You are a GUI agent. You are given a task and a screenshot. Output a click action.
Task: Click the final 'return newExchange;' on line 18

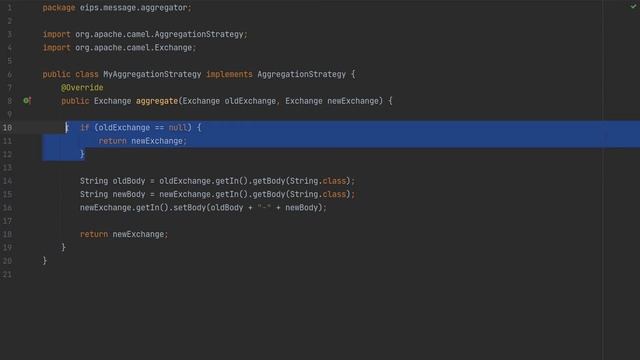coord(124,234)
